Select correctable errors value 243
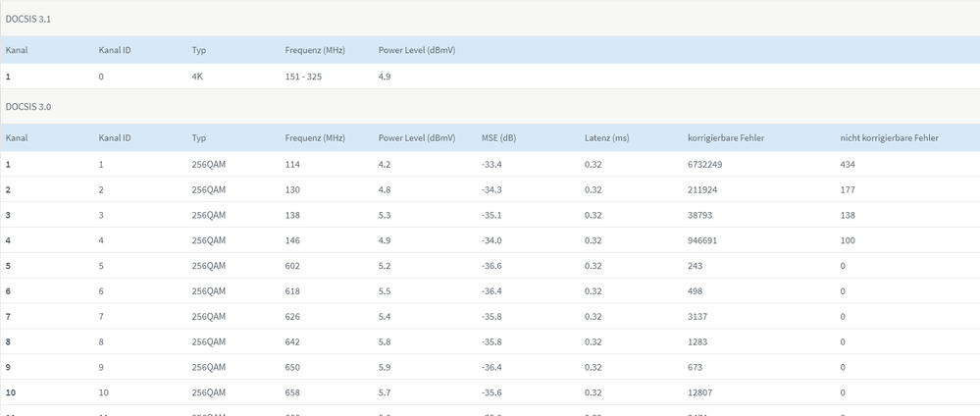 [x=695, y=266]
